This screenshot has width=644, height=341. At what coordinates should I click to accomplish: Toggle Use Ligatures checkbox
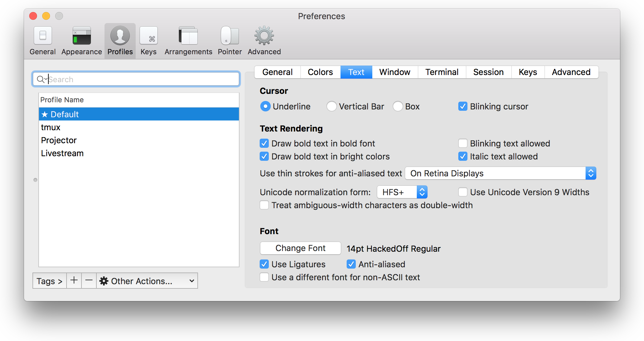point(264,264)
